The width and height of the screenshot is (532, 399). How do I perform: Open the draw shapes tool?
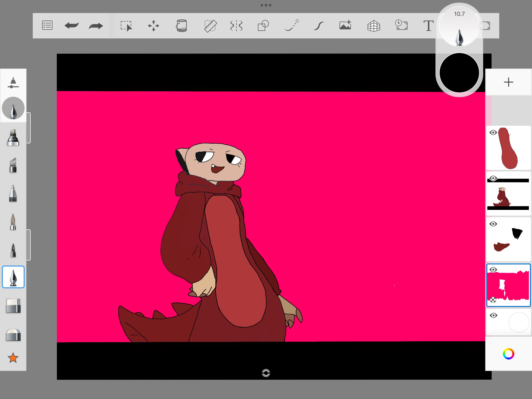[x=263, y=26]
